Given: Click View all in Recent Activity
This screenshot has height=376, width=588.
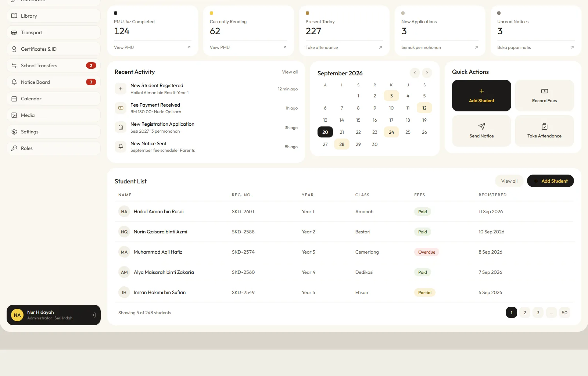Looking at the screenshot, I should tap(290, 72).
